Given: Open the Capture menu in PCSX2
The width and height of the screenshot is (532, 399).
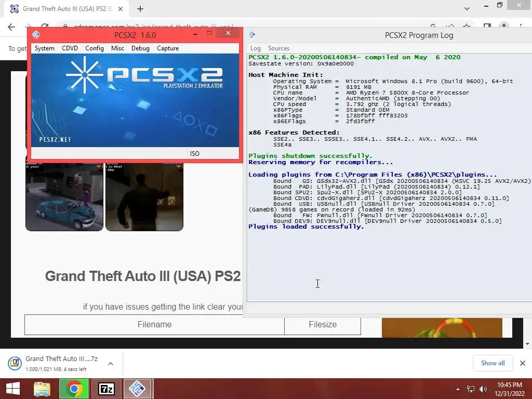Looking at the screenshot, I should [168, 48].
